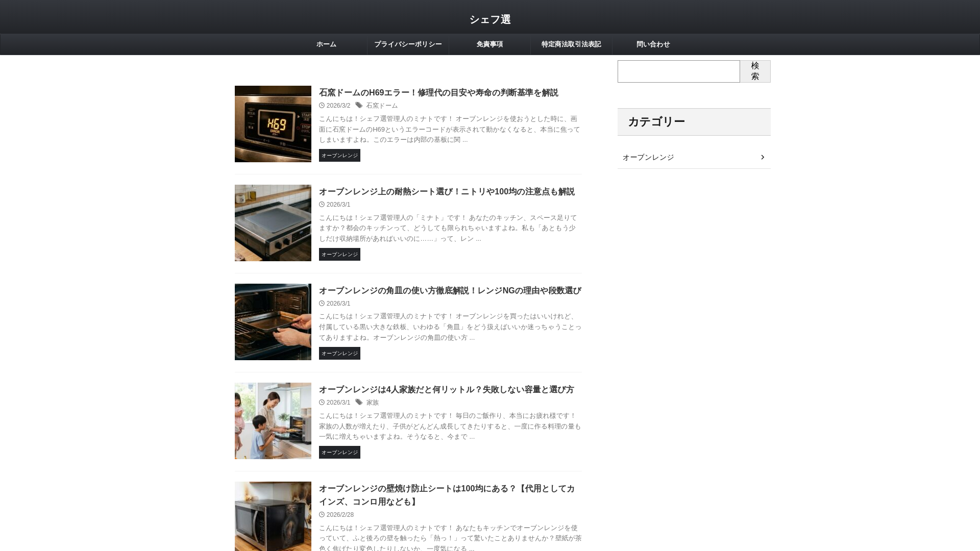Open article オーブンレンジは4人家族だと何リットル title
Screen dimensions: 980x551
pos(447,390)
